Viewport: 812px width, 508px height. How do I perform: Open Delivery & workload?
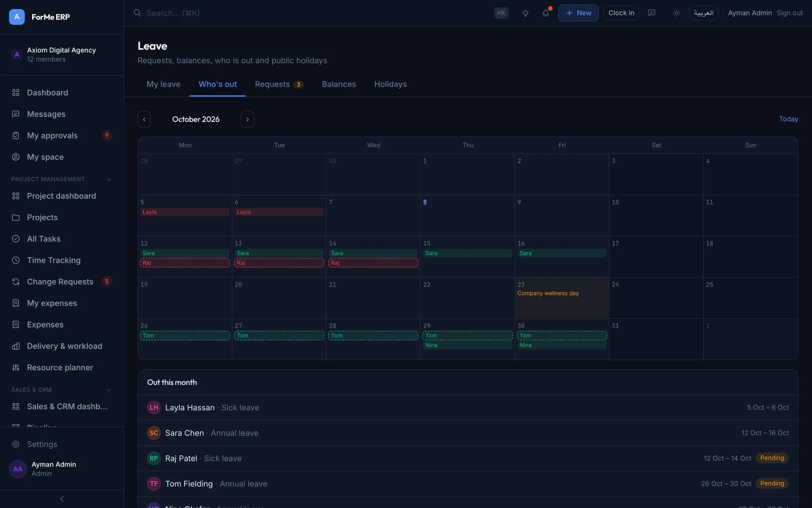pyautogui.click(x=62, y=346)
